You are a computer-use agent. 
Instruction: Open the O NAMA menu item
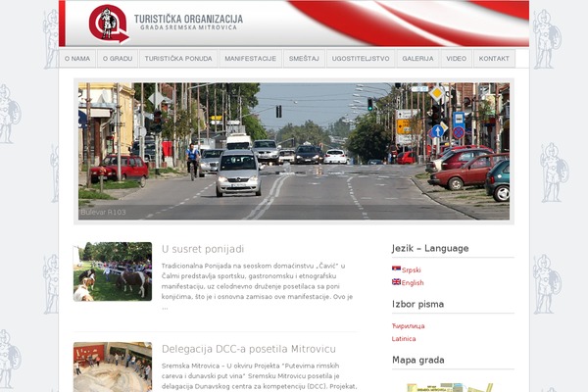click(77, 59)
